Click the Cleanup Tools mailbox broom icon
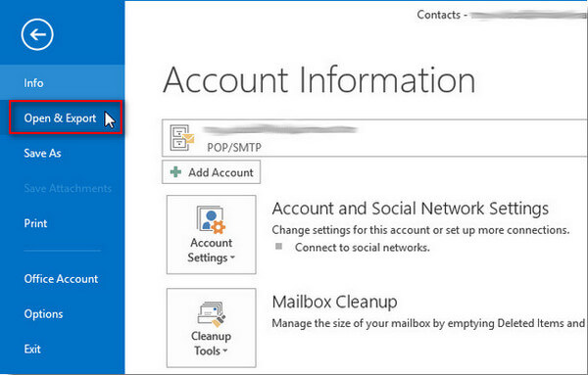This screenshot has height=375, width=588. [212, 314]
